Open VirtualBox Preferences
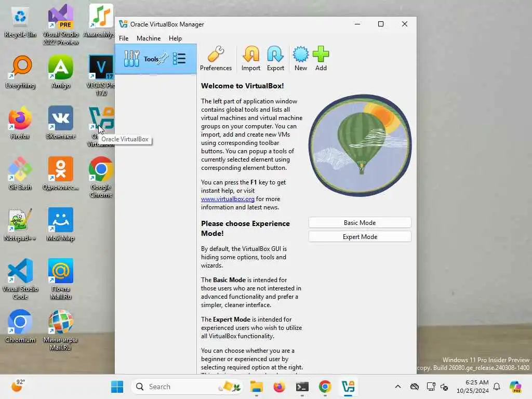This screenshot has width=532, height=399. (216, 58)
